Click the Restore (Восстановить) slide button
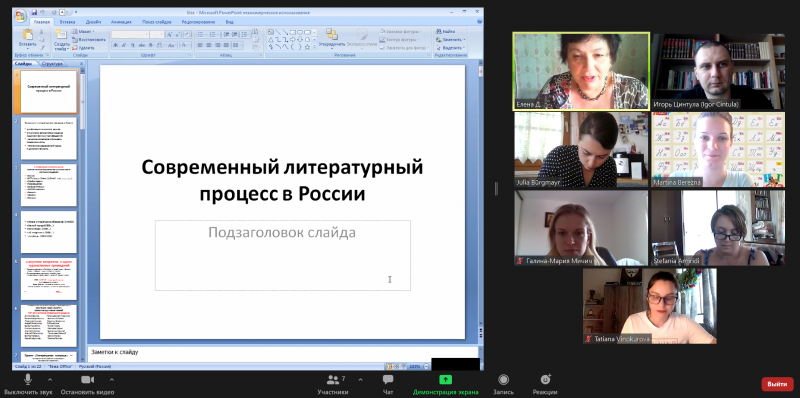Image resolution: width=800 pixels, height=398 pixels. (x=89, y=39)
